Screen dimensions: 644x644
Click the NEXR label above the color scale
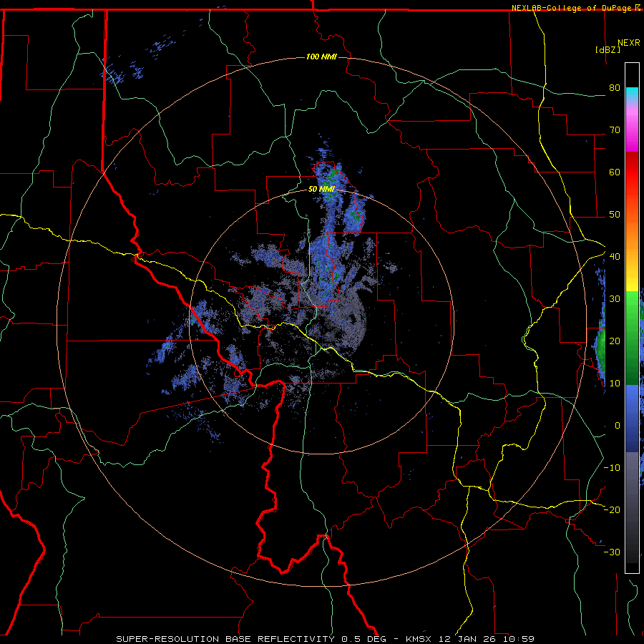[629, 43]
